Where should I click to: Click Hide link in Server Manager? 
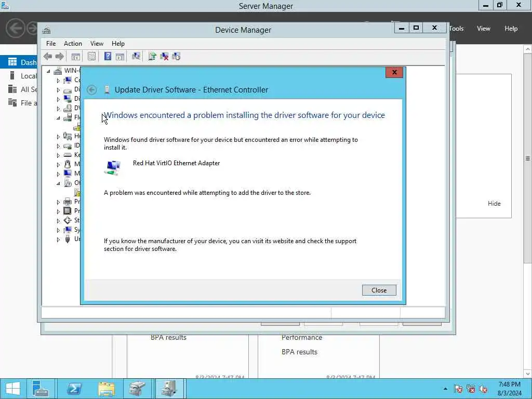pyautogui.click(x=494, y=204)
